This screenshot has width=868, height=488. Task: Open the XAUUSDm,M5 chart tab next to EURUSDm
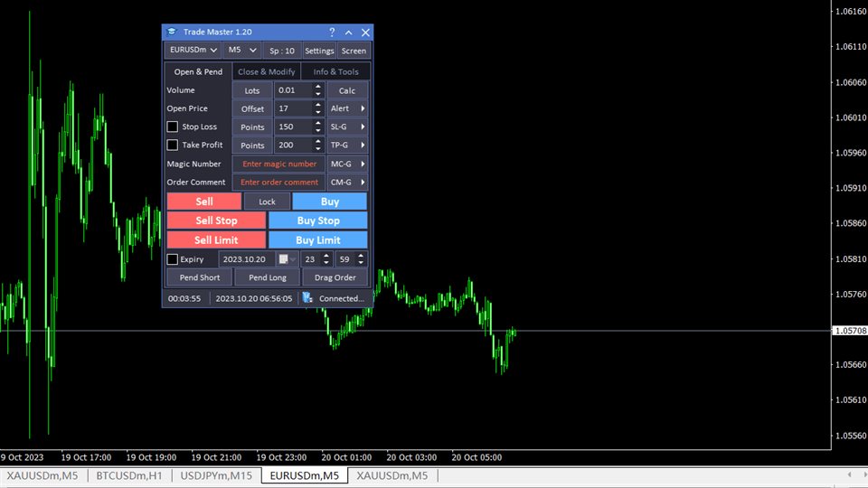point(392,475)
